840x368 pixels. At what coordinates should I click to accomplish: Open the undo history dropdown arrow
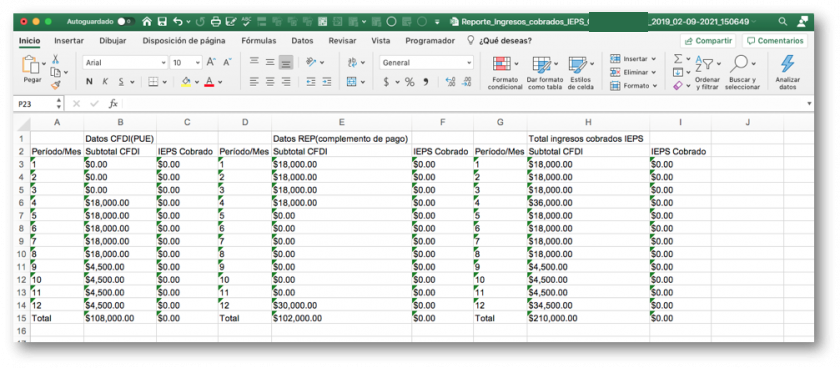[x=188, y=22]
